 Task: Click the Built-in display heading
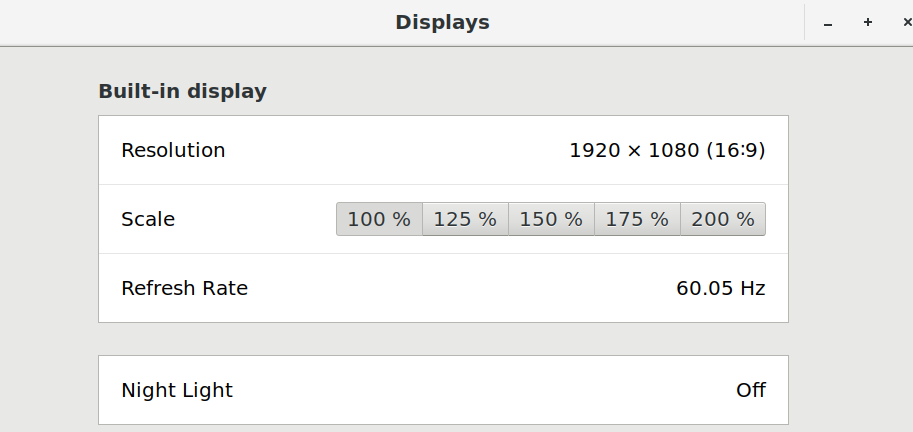182,91
